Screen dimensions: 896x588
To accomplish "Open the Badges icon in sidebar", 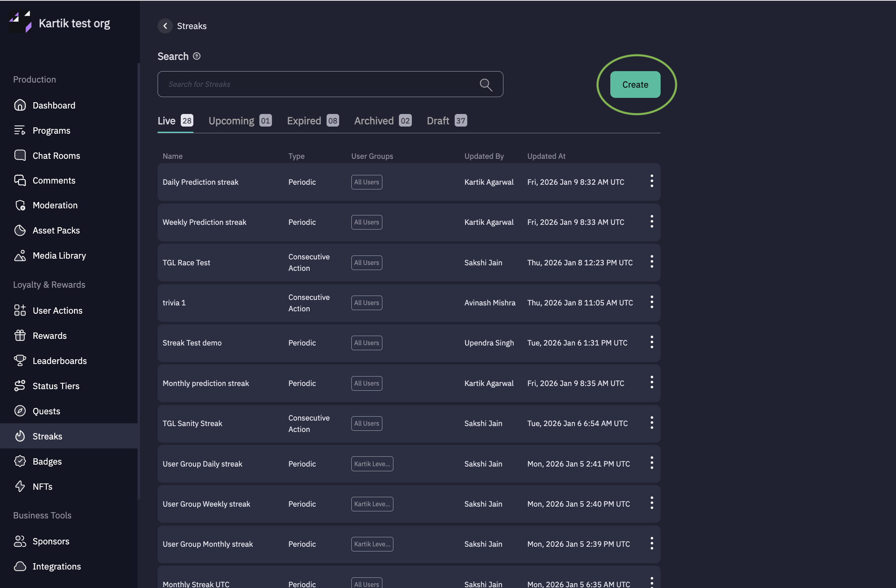I will 20,461.
